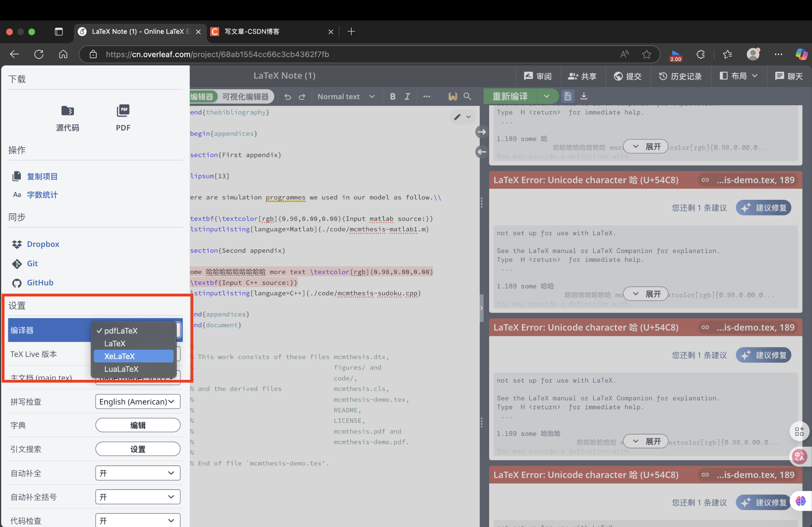Expand 展开 first error log
Image resolution: width=812 pixels, height=527 pixels.
pyautogui.click(x=646, y=146)
